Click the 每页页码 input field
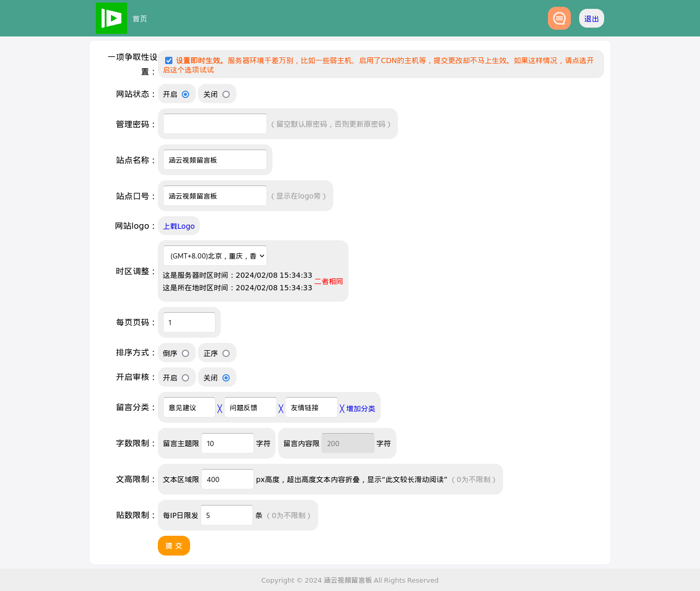 [189, 323]
